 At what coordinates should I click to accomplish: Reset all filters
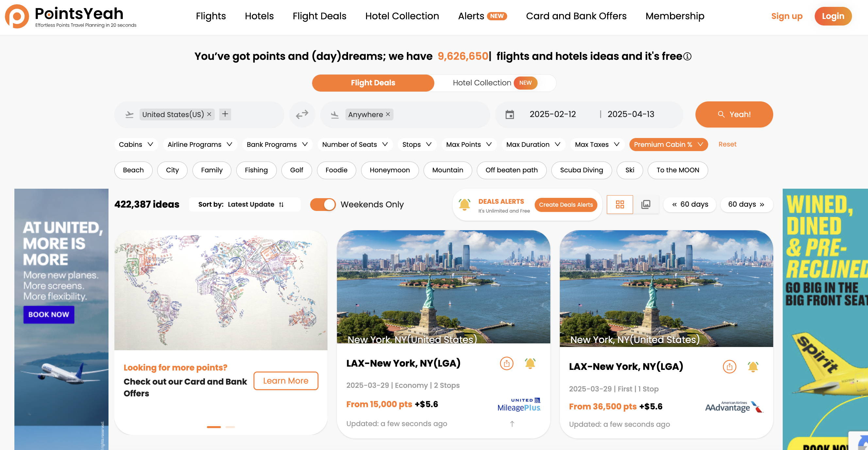[727, 144]
